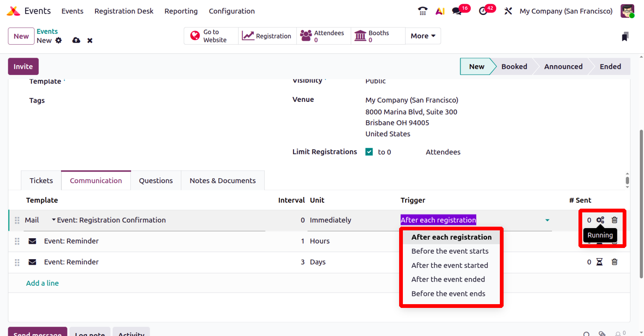The width and height of the screenshot is (644, 336).
Task: Expand the More dropdown button
Action: [x=423, y=36]
